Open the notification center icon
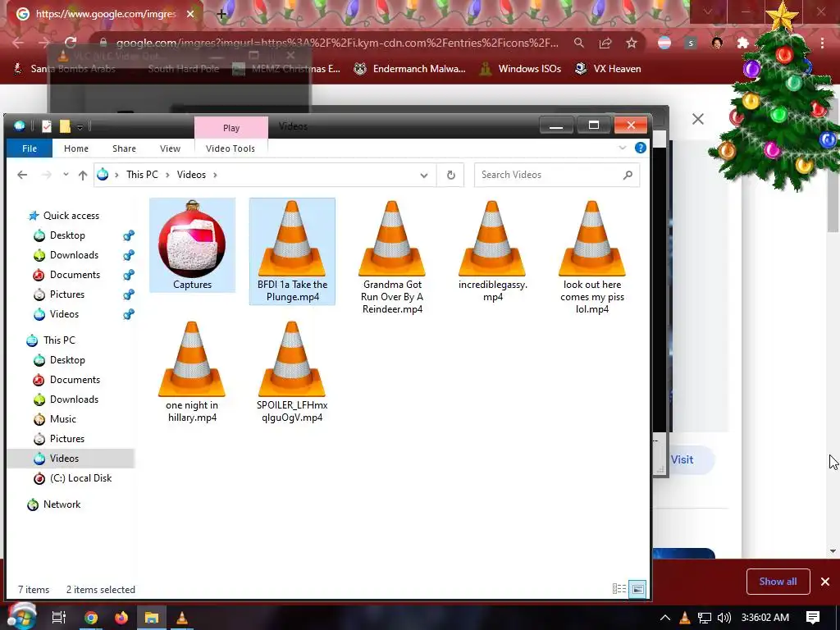Screen dimensions: 840x630 coord(813,618)
